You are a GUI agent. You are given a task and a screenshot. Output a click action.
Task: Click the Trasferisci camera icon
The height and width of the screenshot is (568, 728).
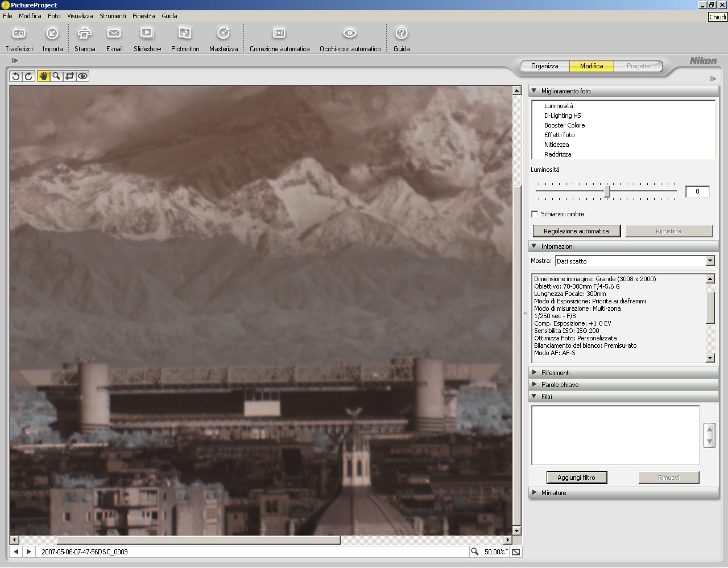19,34
